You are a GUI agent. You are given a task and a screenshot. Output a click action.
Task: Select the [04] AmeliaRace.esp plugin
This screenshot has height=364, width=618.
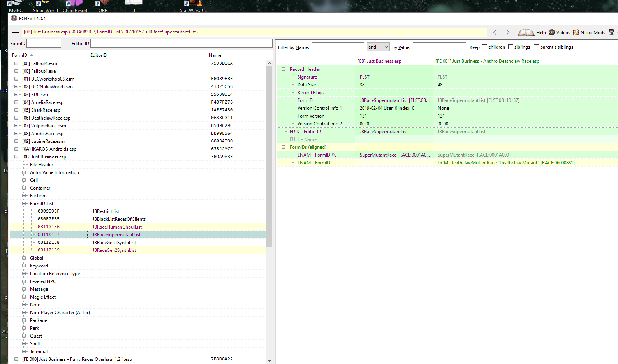point(43,102)
